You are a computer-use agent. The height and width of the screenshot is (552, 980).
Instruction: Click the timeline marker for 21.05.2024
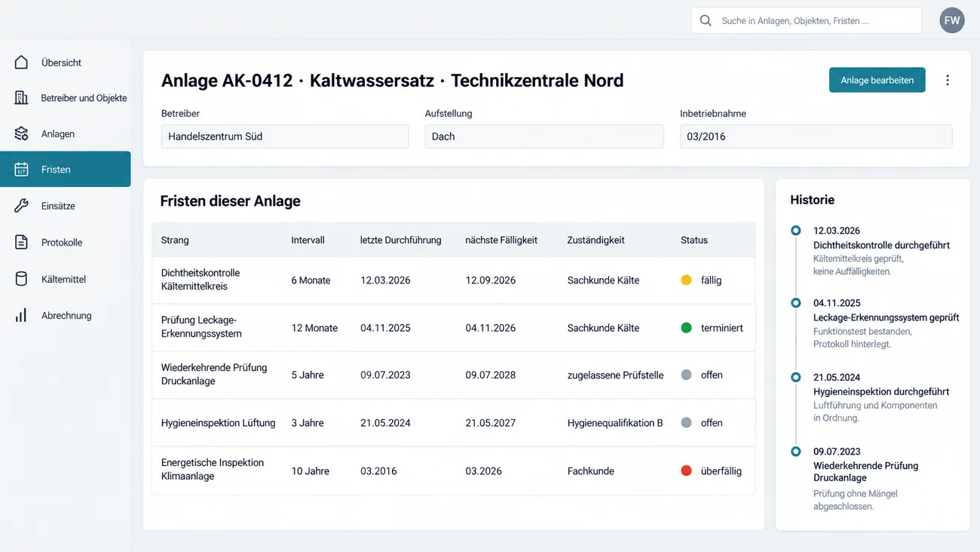[795, 377]
